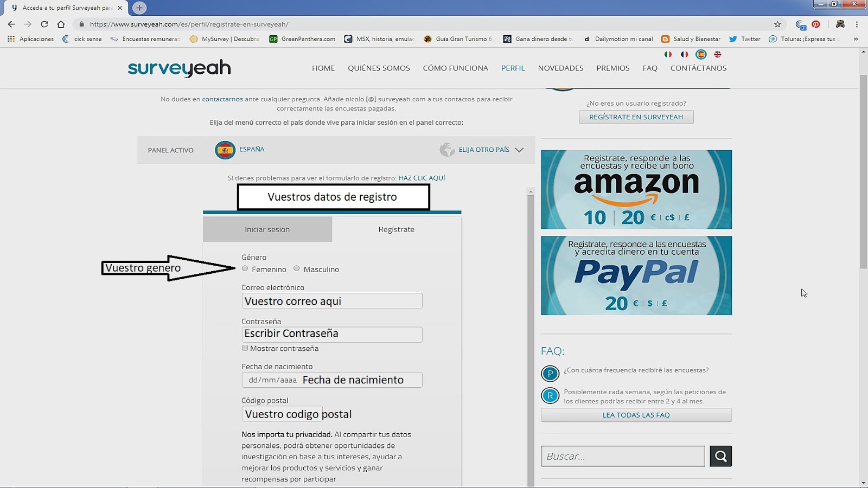This screenshot has width=868, height=488.
Task: Click the profile extension icon beside Pinterest
Action: 840,24
